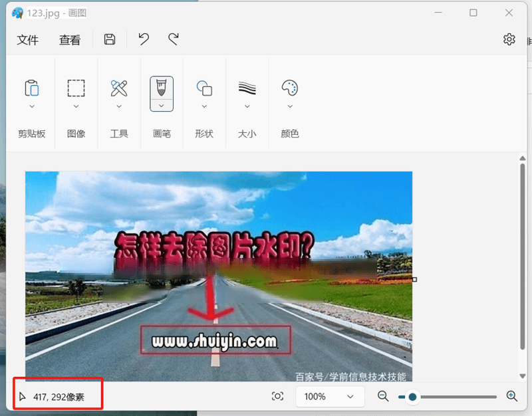The image size is (532, 416).
Task: Open the 100% zoom level dropdown
Action: point(330,397)
